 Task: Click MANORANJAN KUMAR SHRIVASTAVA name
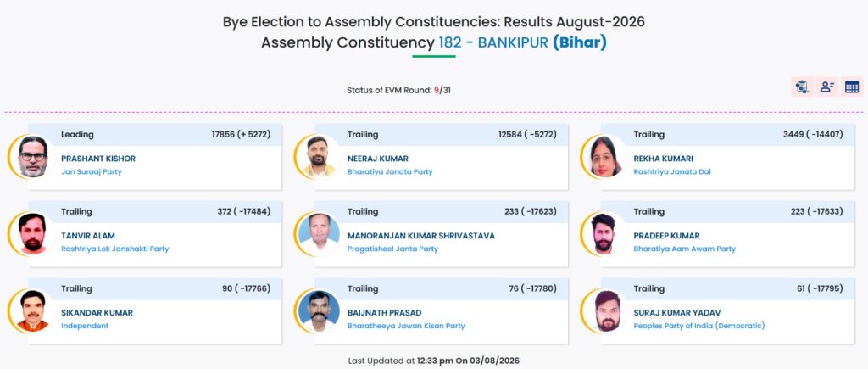[420, 236]
